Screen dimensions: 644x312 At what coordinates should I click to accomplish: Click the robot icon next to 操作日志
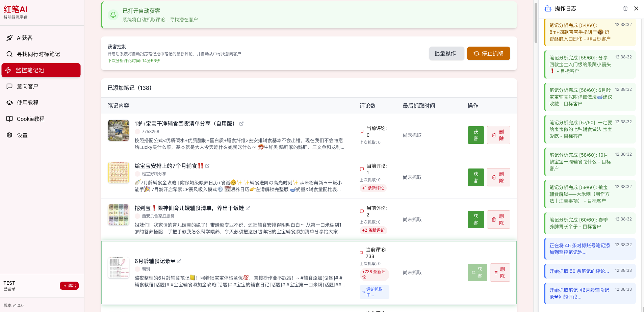click(x=548, y=8)
